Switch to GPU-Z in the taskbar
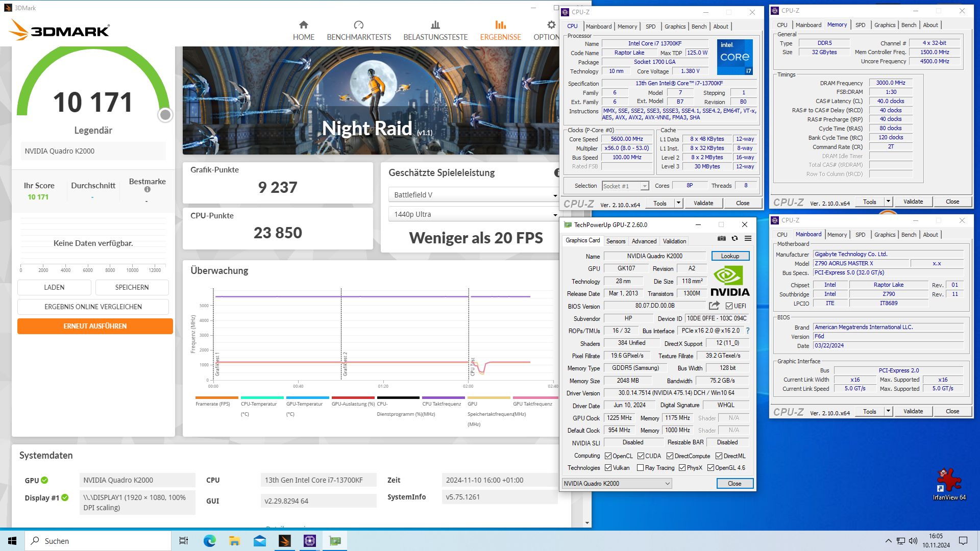980x551 pixels. click(x=335, y=541)
